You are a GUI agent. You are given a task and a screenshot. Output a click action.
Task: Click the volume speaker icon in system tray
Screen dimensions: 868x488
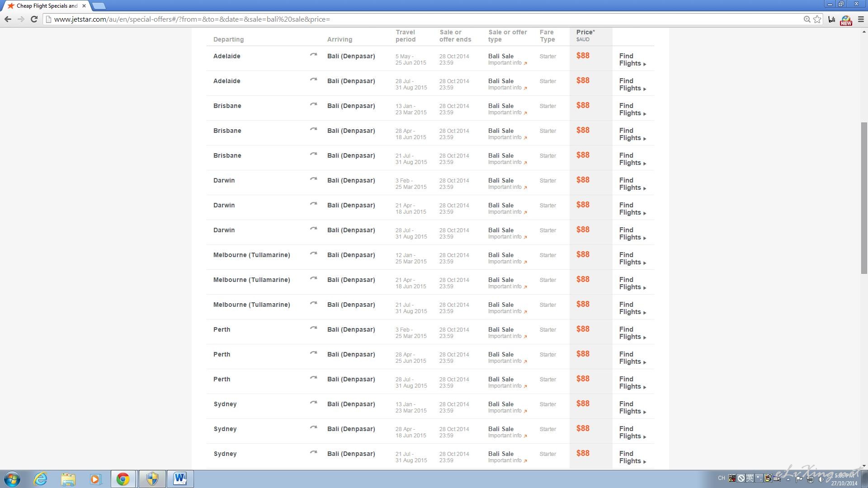click(821, 479)
